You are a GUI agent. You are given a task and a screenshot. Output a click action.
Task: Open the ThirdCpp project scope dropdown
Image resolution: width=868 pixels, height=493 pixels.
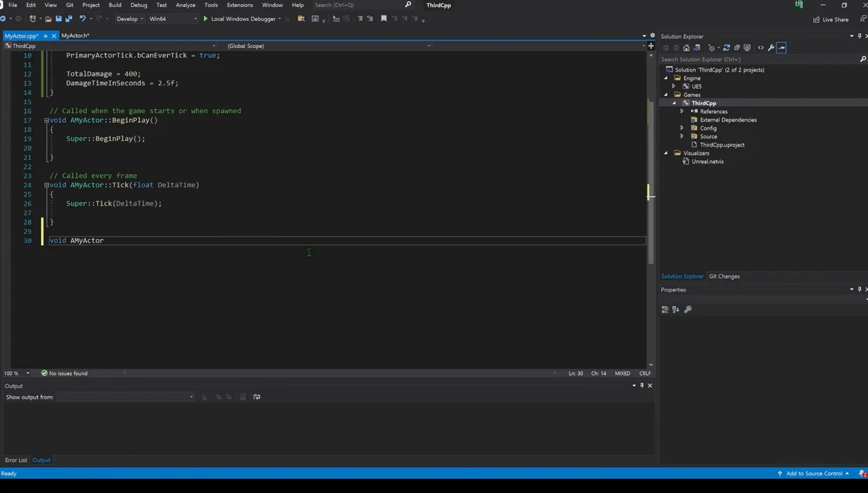pyautogui.click(x=111, y=46)
